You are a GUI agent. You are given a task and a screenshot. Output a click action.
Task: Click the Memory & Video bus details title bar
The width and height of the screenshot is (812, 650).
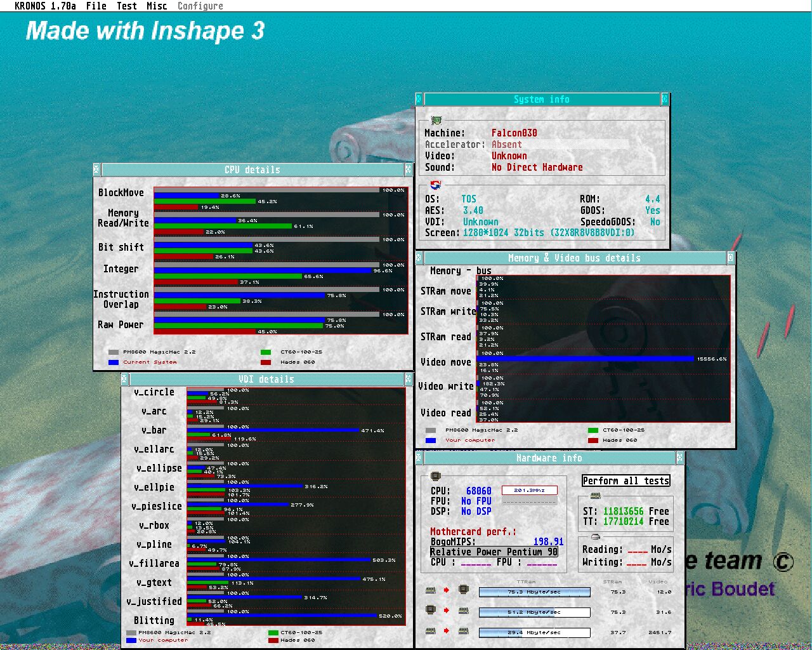(574, 258)
